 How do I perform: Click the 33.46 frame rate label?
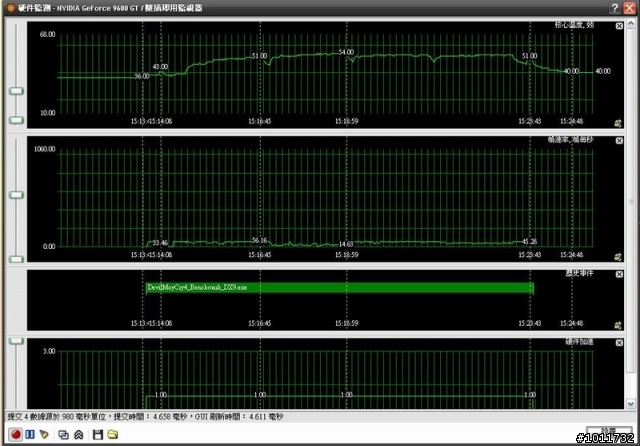tap(160, 243)
